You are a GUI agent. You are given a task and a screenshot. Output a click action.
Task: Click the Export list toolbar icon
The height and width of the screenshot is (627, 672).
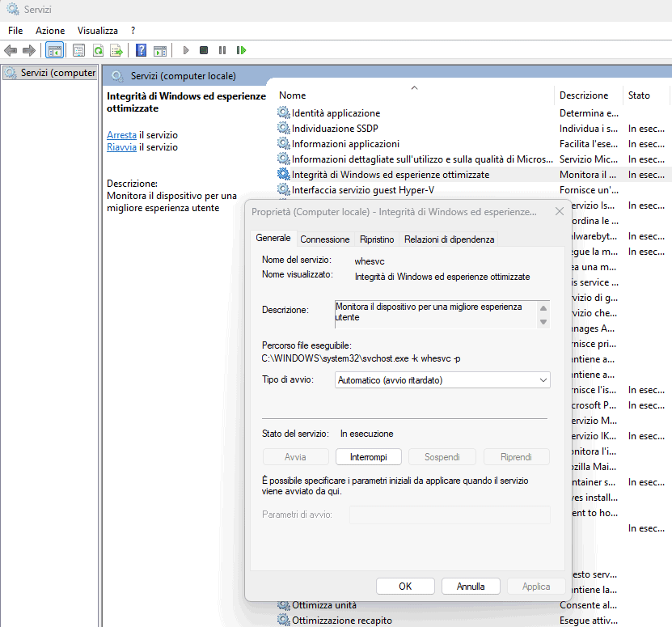116,51
